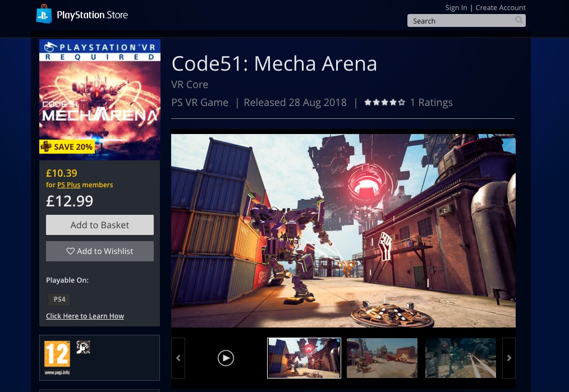Click the PEGI 12 age rating badge

pos(57,353)
